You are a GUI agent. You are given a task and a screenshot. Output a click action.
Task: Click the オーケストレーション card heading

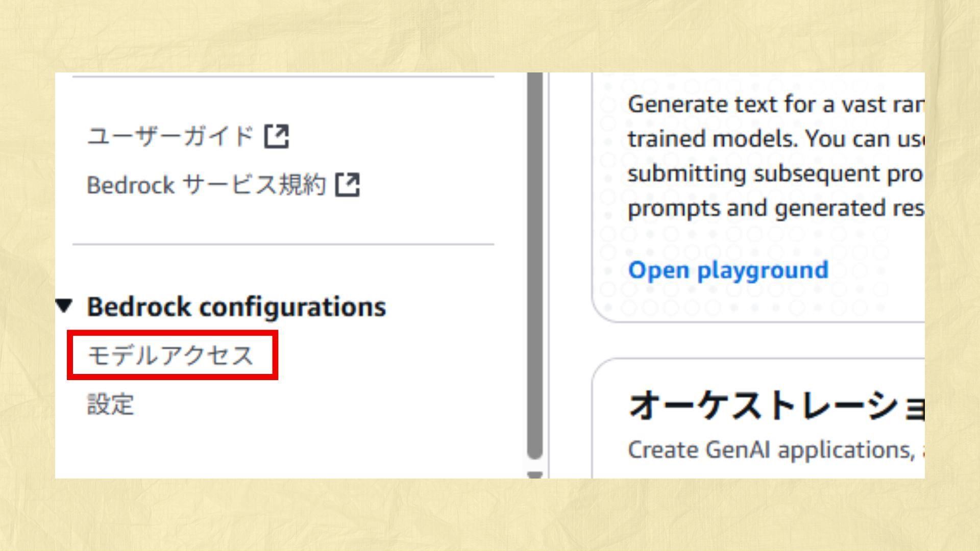(776, 406)
